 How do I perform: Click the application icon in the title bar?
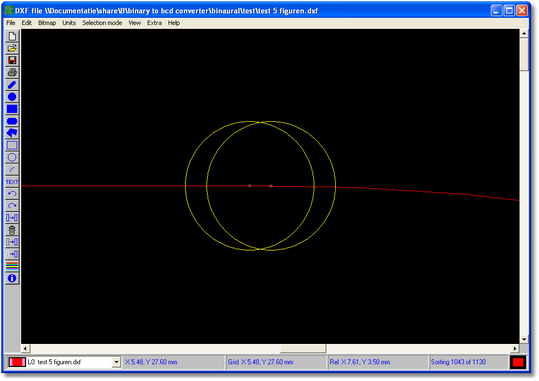tap(9, 11)
